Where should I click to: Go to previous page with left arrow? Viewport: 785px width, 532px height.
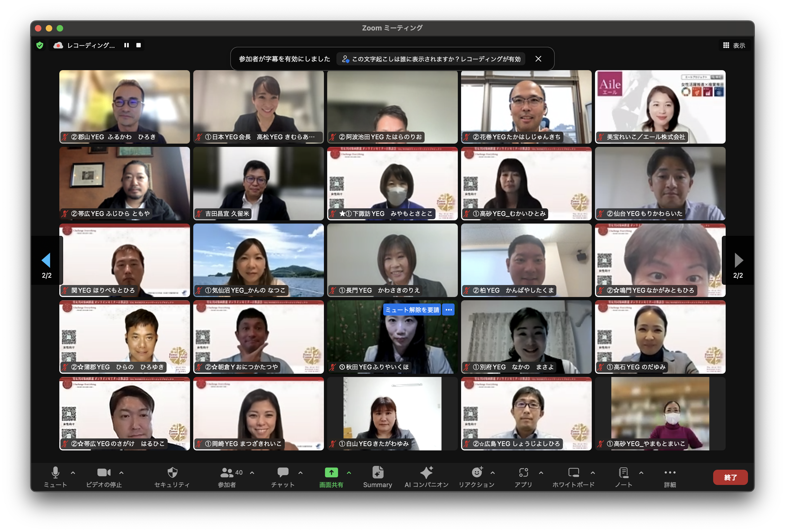[x=46, y=260]
